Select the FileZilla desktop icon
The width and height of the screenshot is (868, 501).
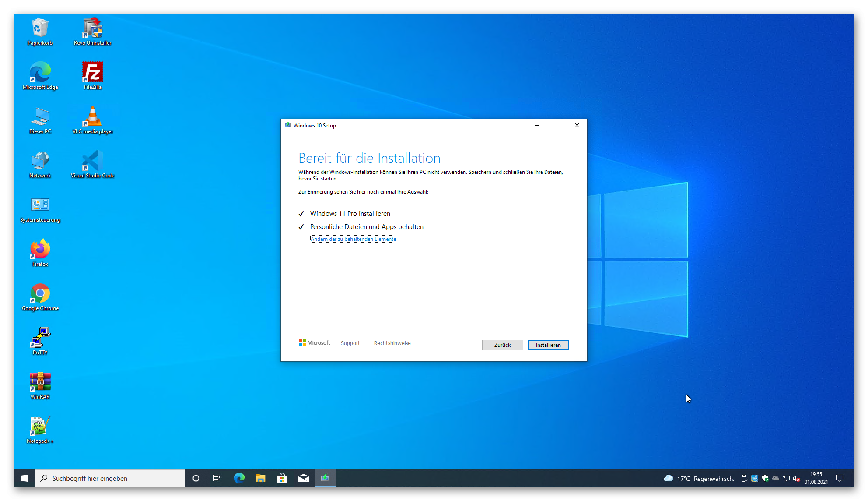[x=92, y=76]
